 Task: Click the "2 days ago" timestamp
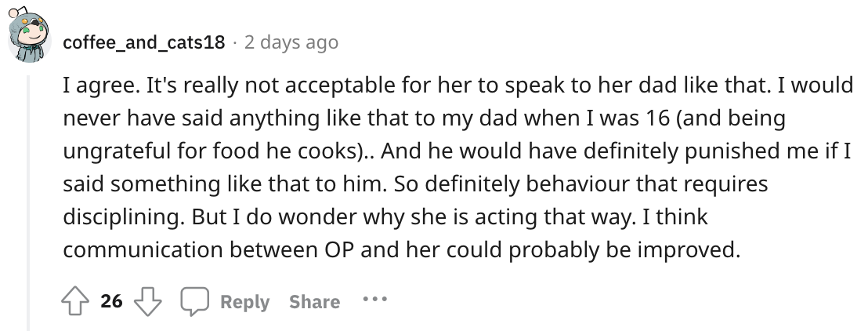pos(291,42)
